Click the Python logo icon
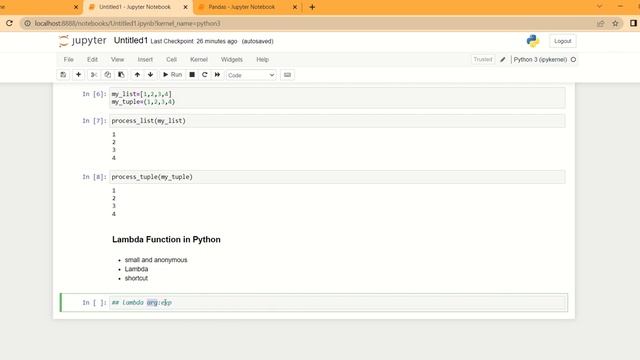 pos(533,41)
